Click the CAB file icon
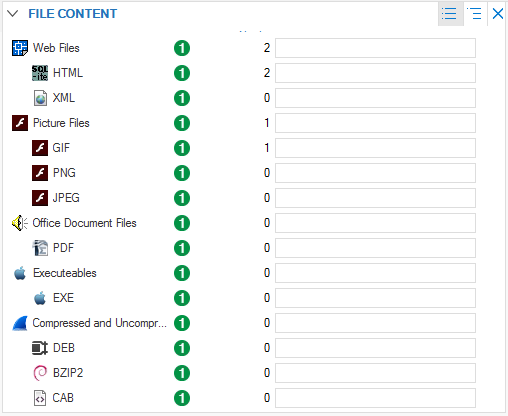508x416 pixels. pos(40,398)
